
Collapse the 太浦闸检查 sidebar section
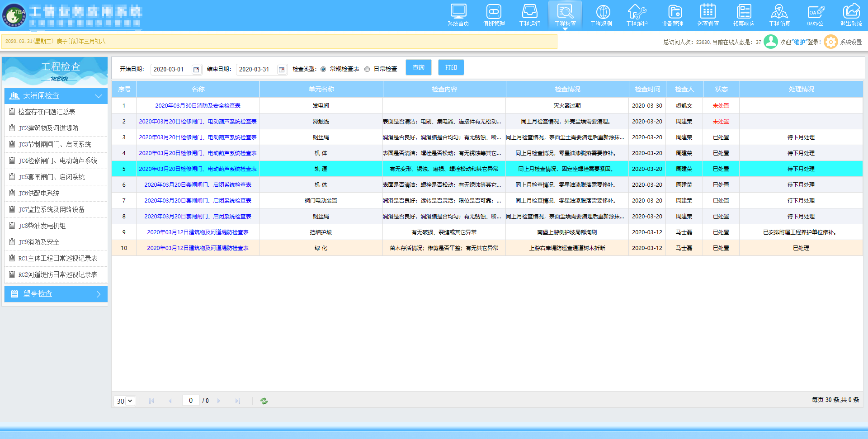pyautogui.click(x=56, y=96)
